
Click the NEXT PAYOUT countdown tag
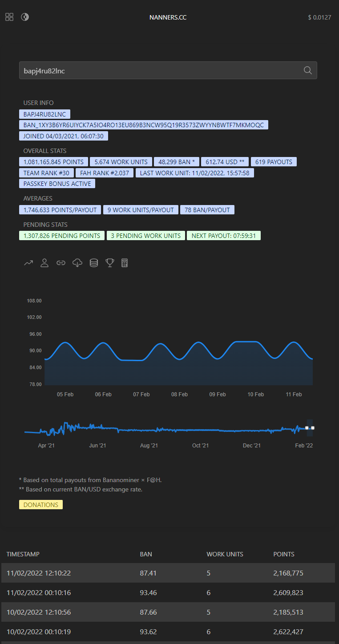224,236
